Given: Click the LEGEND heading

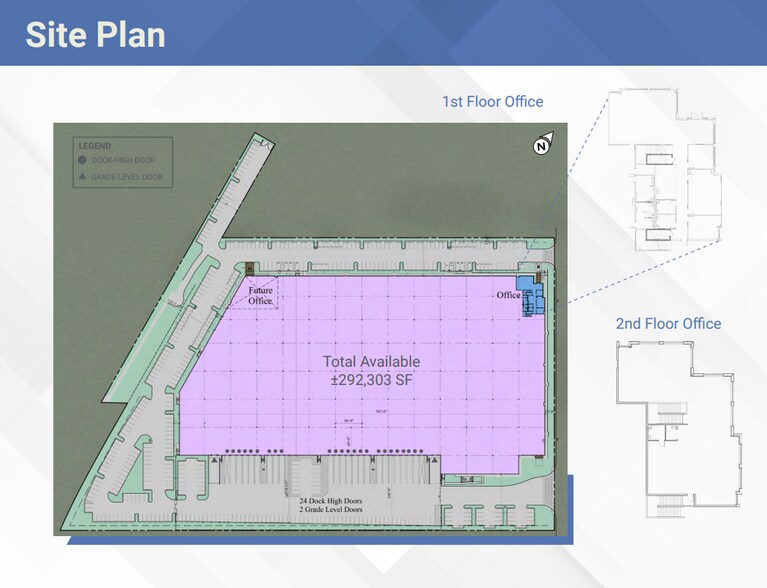Looking at the screenshot, I should (x=94, y=146).
